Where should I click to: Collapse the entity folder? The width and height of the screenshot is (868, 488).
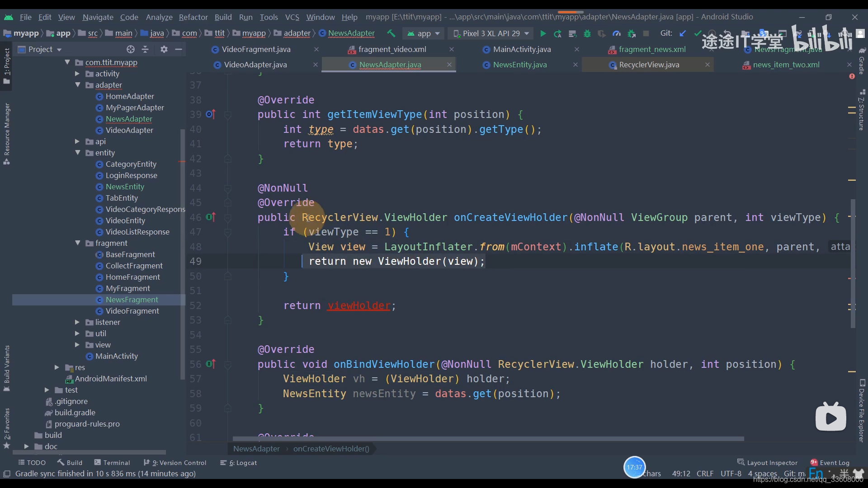pos(77,152)
